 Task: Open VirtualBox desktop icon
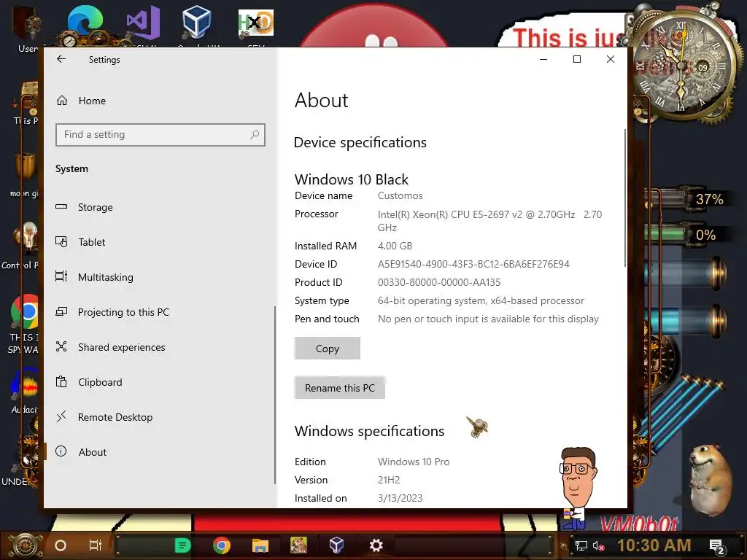(x=197, y=23)
